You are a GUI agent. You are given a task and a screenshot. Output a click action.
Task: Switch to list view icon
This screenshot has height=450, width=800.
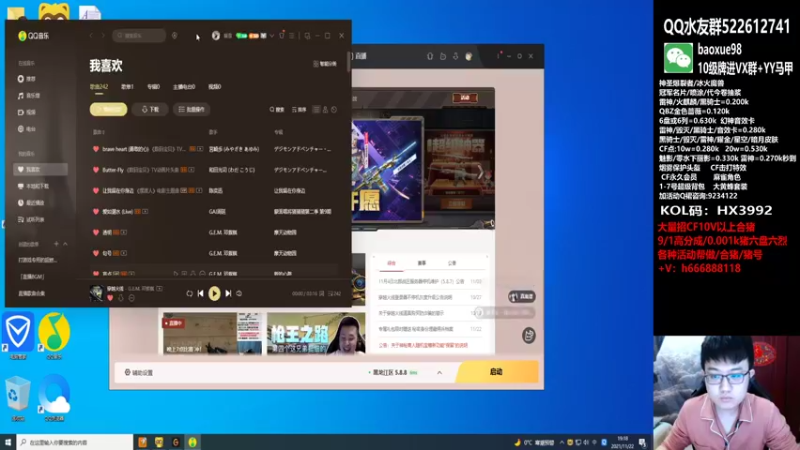tap(317, 110)
